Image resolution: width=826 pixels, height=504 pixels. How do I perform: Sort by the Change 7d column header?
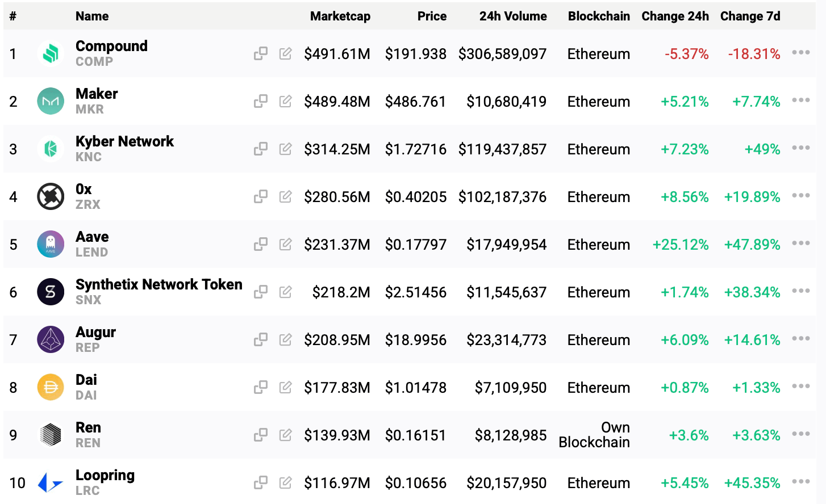tap(750, 16)
